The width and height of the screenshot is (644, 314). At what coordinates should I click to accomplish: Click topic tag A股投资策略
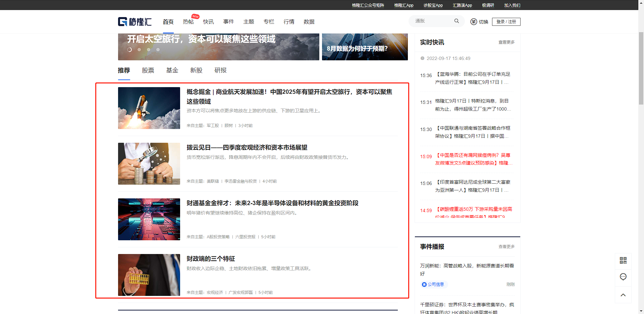click(x=218, y=237)
